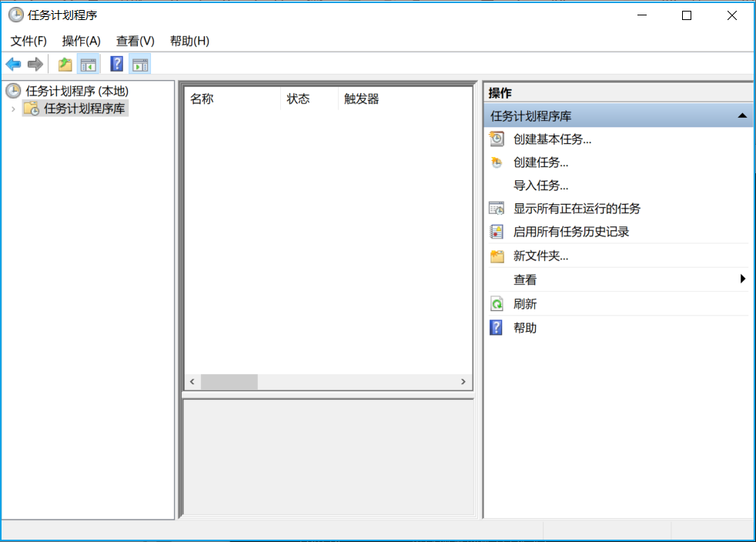The height and width of the screenshot is (542, 756).
Task: Open help via the 帮助 icon in Actions pane
Action: pos(497,327)
